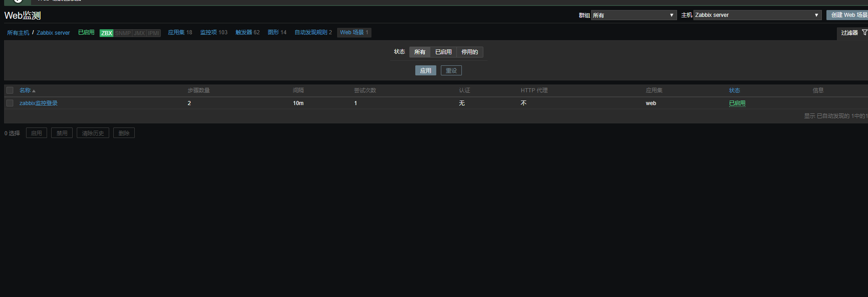The width and height of the screenshot is (868, 297).
Task: Click the JMX availability badge
Action: [x=139, y=33]
